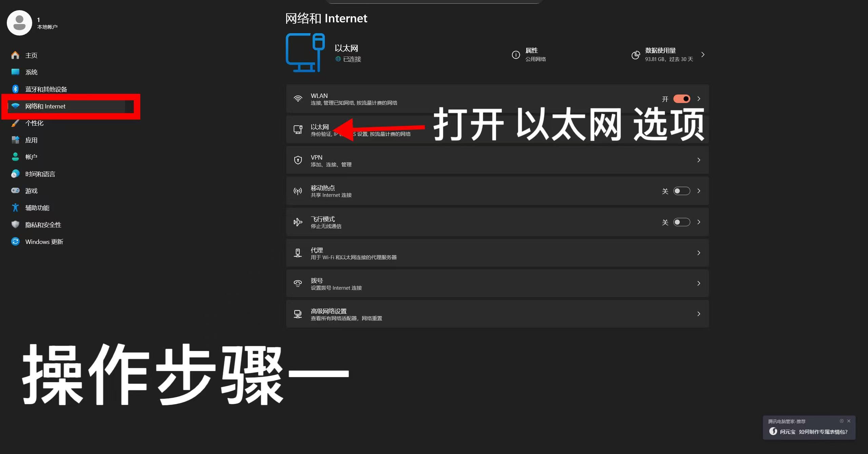Image resolution: width=868 pixels, height=454 pixels.
Task: Click the 数据使用量 data usage icon
Action: click(635, 55)
